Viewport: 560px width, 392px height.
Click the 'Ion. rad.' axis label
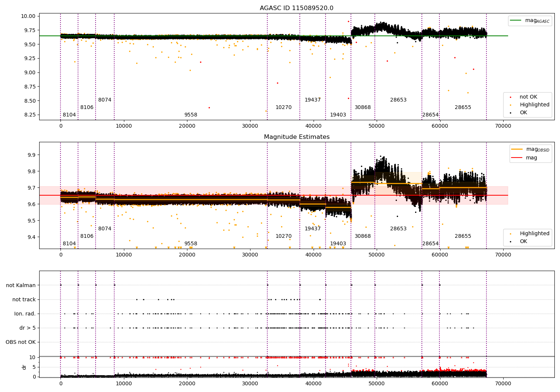pos(25,314)
